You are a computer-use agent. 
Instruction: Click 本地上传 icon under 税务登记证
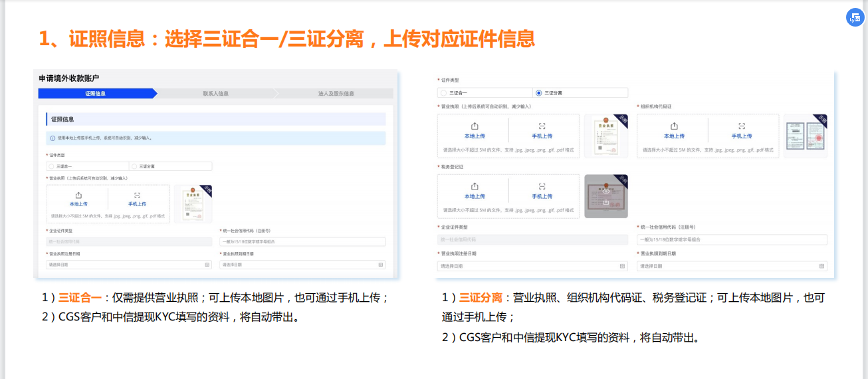pos(475,186)
